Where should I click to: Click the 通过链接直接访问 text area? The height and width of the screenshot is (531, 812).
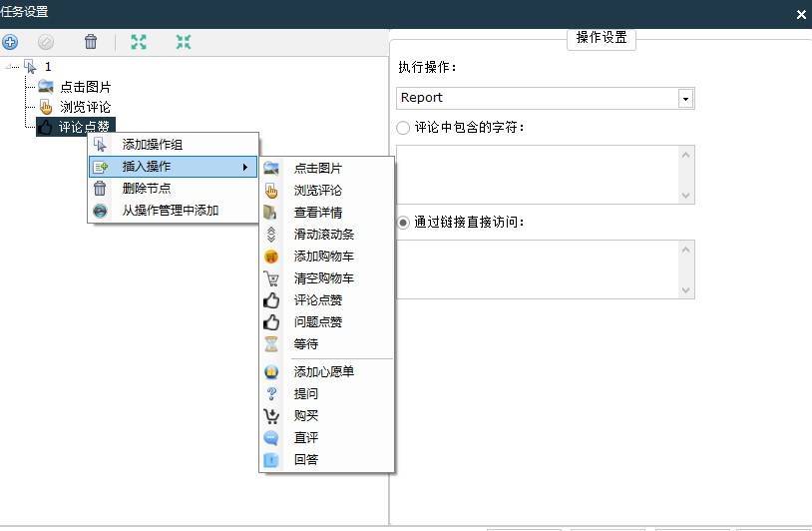(538, 269)
